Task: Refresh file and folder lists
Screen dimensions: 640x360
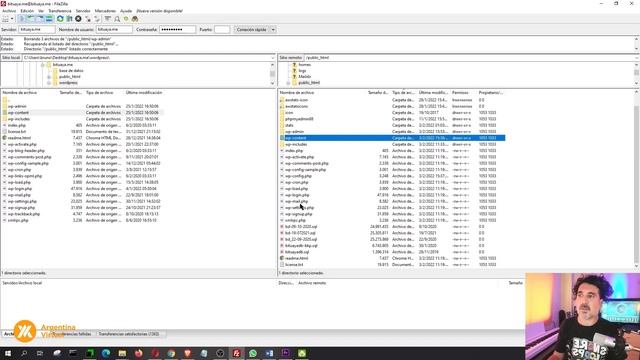Action: pyautogui.click(x=60, y=19)
